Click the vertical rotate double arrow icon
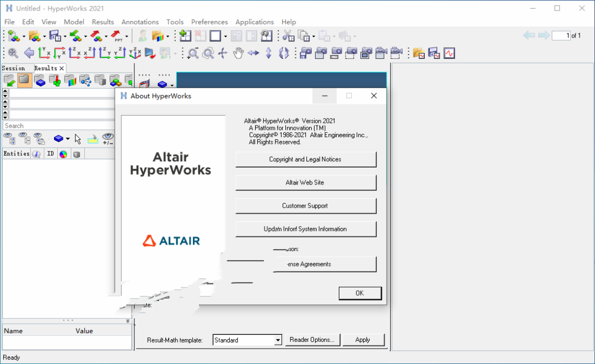Screen dimensions: 595x364 [269, 53]
